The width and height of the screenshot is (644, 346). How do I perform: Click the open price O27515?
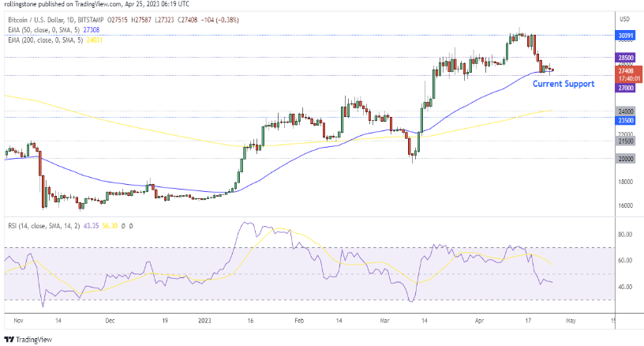[118, 20]
